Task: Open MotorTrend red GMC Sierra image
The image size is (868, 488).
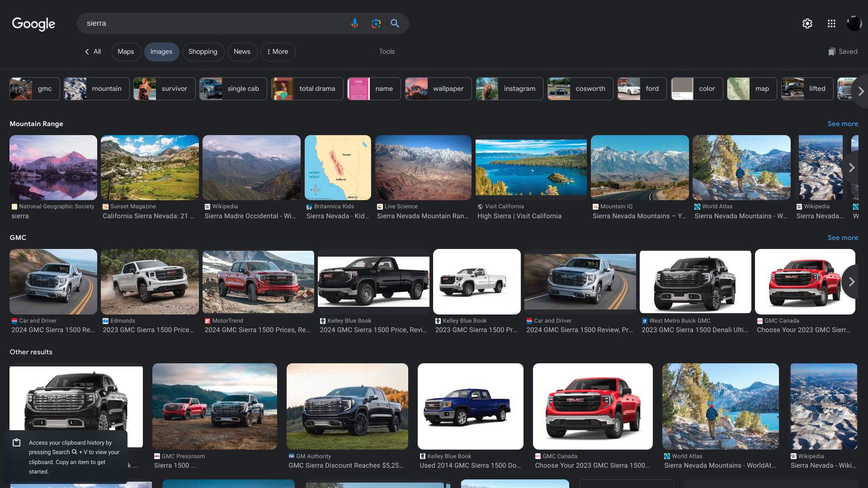Action: [x=258, y=282]
